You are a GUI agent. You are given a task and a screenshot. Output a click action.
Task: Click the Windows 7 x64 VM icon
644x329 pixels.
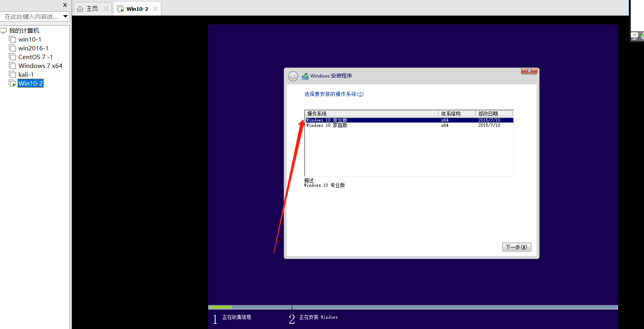coord(12,66)
